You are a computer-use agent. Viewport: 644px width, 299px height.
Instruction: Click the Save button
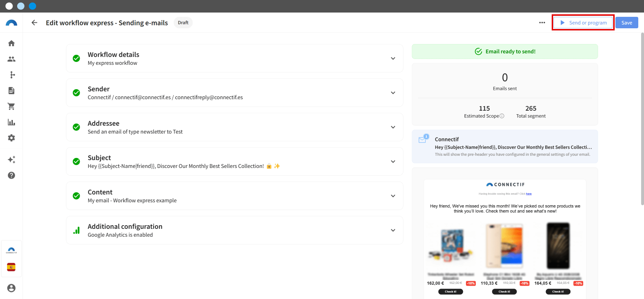coord(627,23)
